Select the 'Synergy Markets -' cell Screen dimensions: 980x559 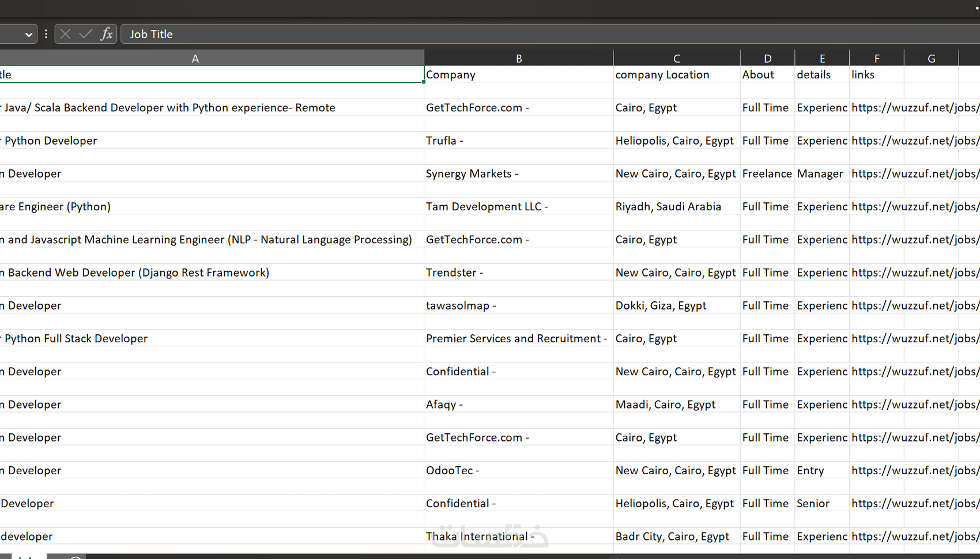click(519, 173)
